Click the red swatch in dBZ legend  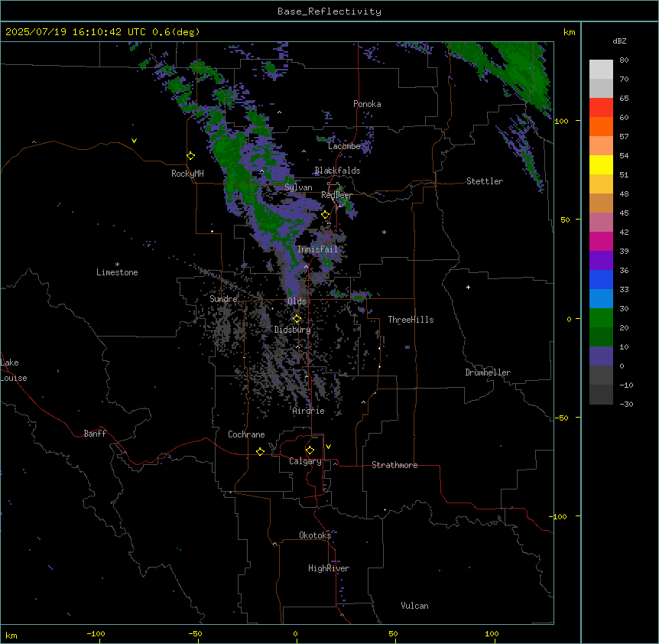coord(601,107)
